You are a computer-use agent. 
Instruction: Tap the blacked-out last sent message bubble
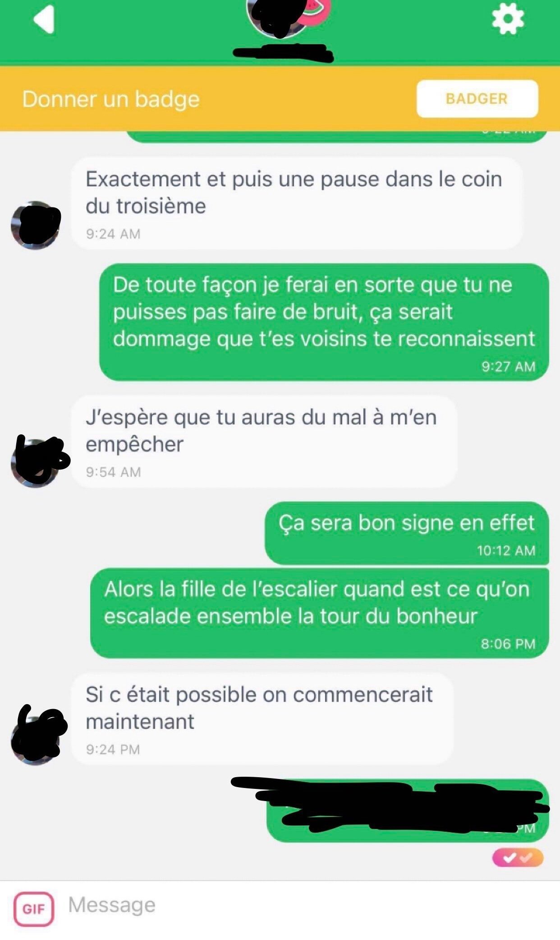(408, 811)
